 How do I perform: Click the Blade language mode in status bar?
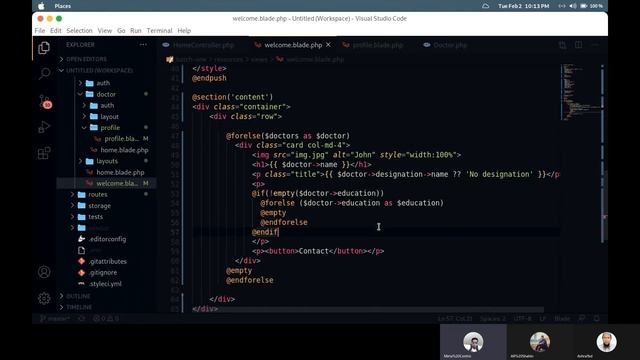562,318
